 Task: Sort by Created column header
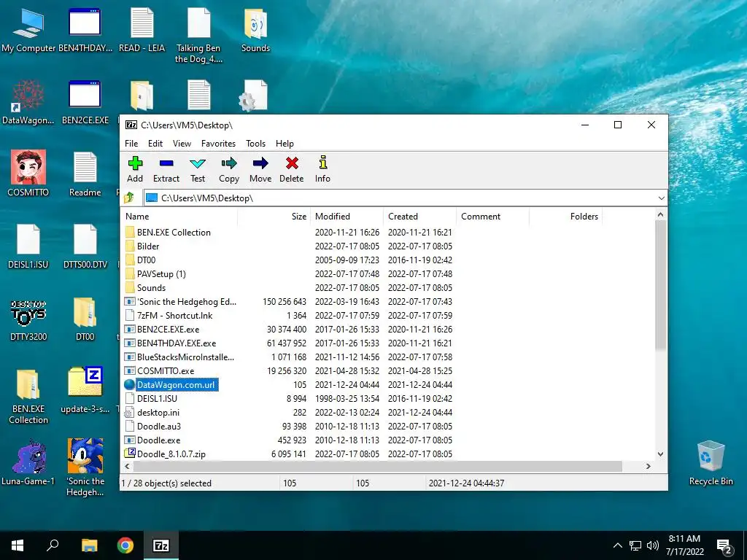tap(419, 216)
